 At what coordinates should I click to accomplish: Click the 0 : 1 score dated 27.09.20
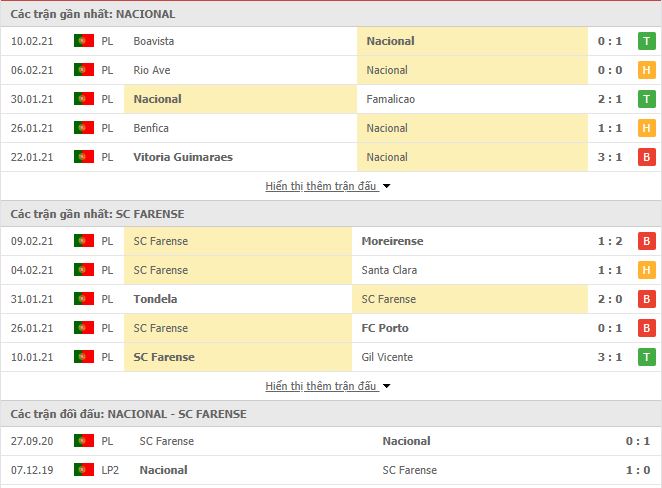click(638, 441)
